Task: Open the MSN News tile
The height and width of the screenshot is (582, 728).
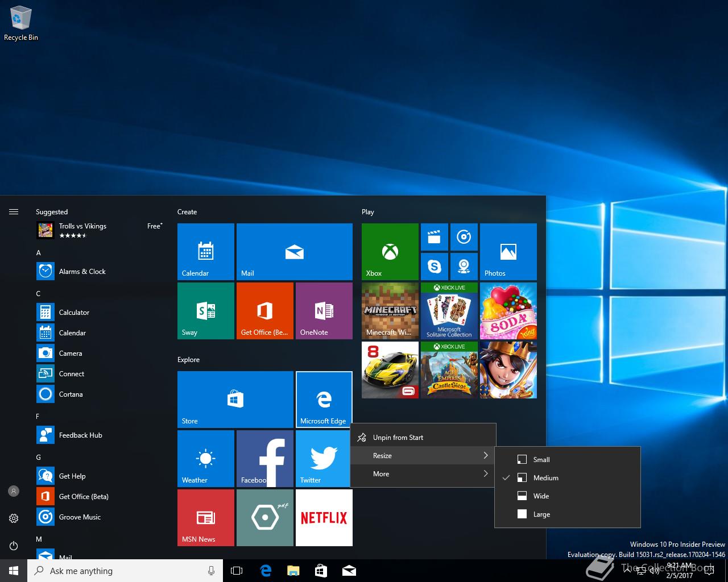Action: point(206,518)
